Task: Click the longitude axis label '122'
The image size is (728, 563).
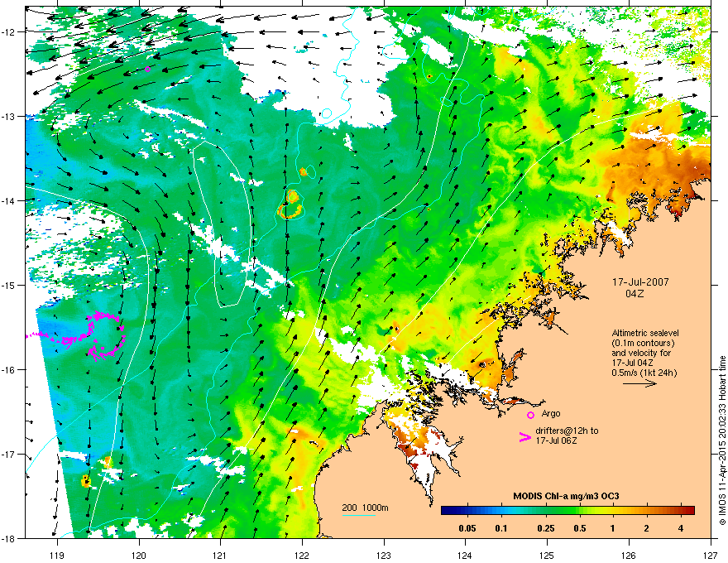Action: point(302,555)
